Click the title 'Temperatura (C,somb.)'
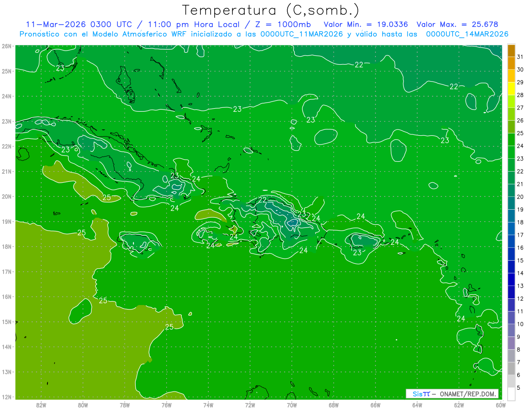Image resolution: width=532 pixels, height=411 pixels. [x=270, y=10]
